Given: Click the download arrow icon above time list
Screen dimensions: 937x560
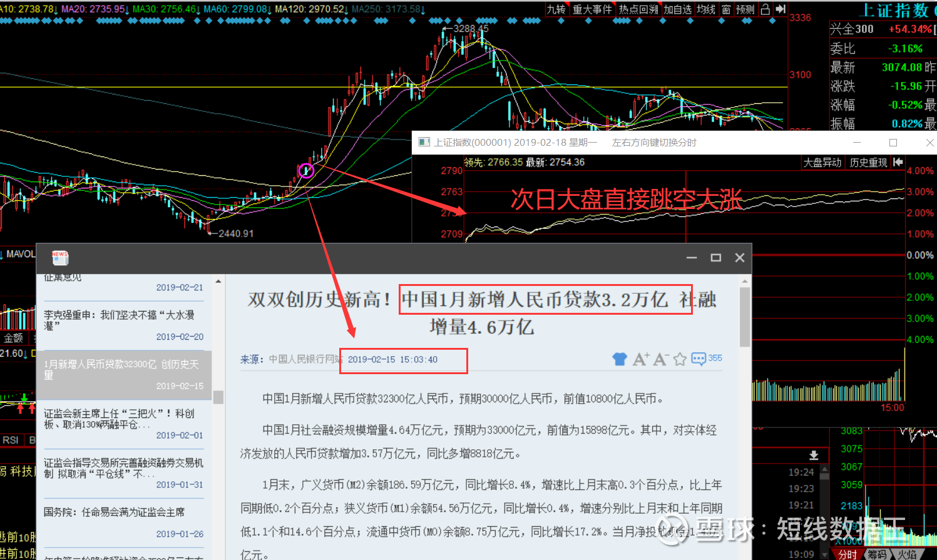Looking at the screenshot, I should 814,456.
